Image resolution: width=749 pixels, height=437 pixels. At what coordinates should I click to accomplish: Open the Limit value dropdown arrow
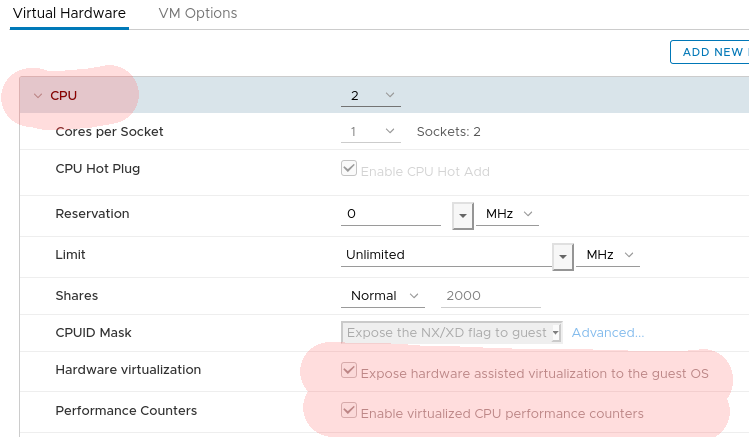(x=563, y=256)
